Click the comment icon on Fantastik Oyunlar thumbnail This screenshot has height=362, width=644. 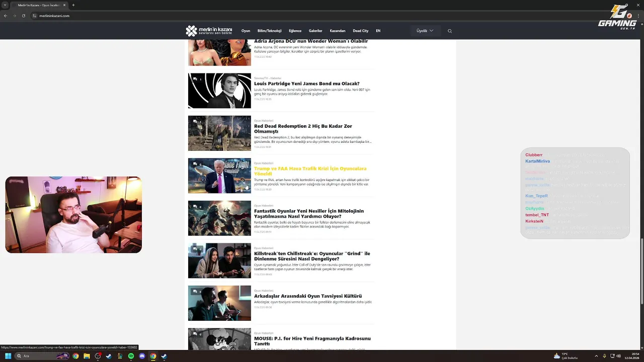[x=196, y=207]
